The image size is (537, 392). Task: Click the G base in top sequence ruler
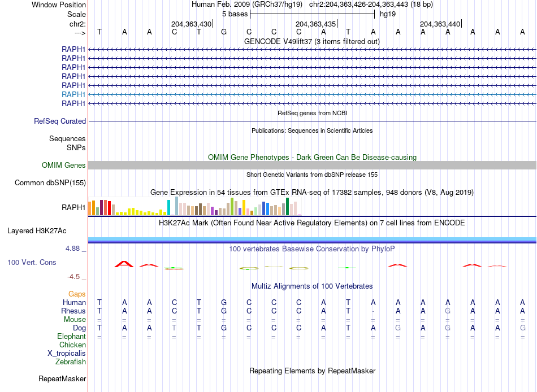pyautogui.click(x=224, y=32)
